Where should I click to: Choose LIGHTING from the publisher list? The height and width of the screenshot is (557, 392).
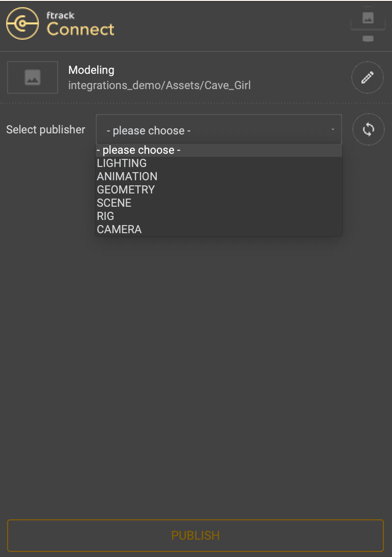[122, 163]
